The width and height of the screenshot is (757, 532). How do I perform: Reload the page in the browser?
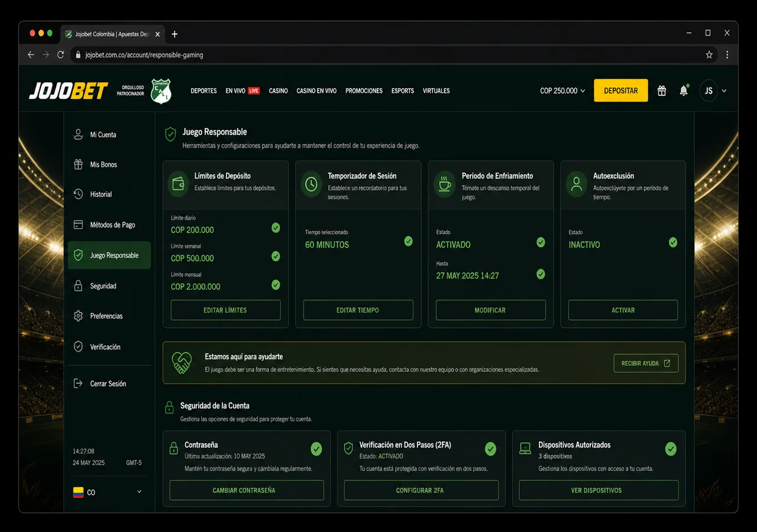point(60,54)
